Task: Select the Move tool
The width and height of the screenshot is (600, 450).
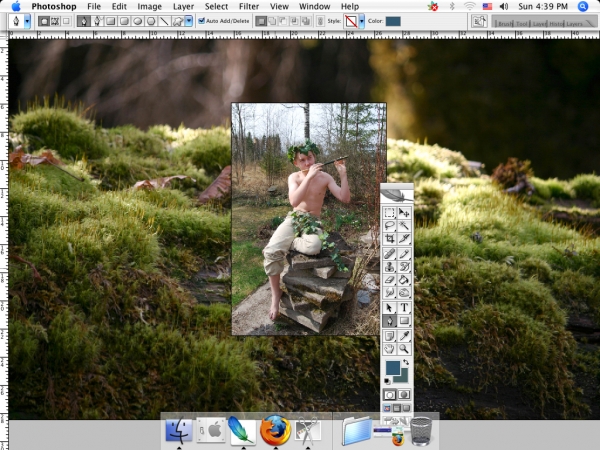Action: pyautogui.click(x=404, y=212)
